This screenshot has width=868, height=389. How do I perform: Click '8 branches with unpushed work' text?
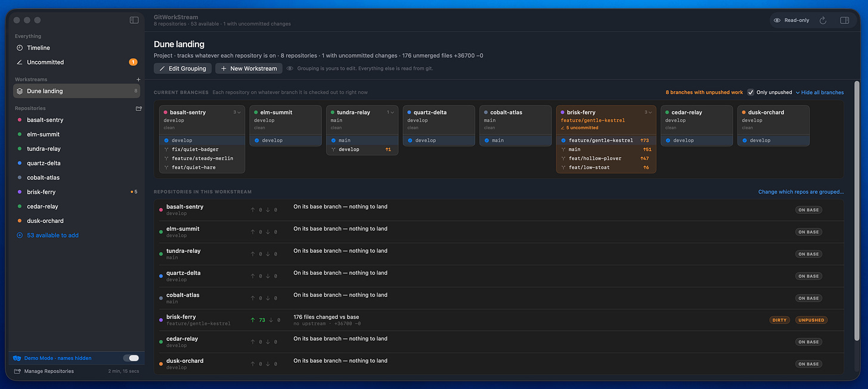pyautogui.click(x=704, y=92)
